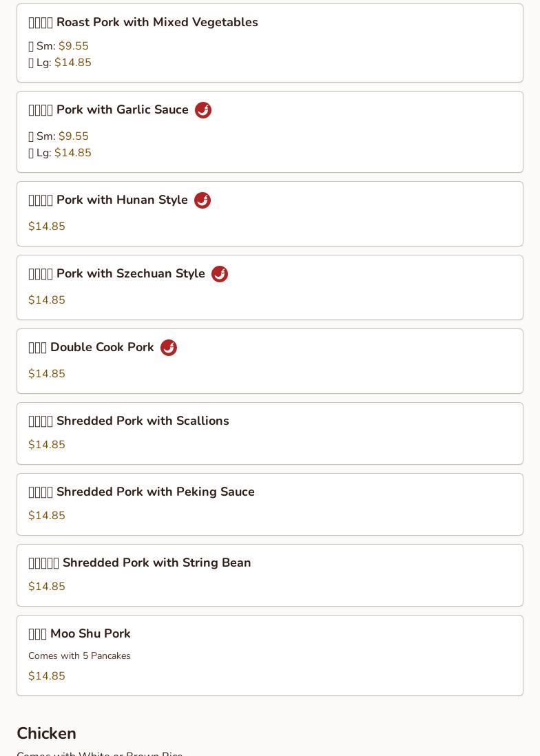
Task: Click the Moo Shu Pork $14.85 price
Action: coord(47,676)
